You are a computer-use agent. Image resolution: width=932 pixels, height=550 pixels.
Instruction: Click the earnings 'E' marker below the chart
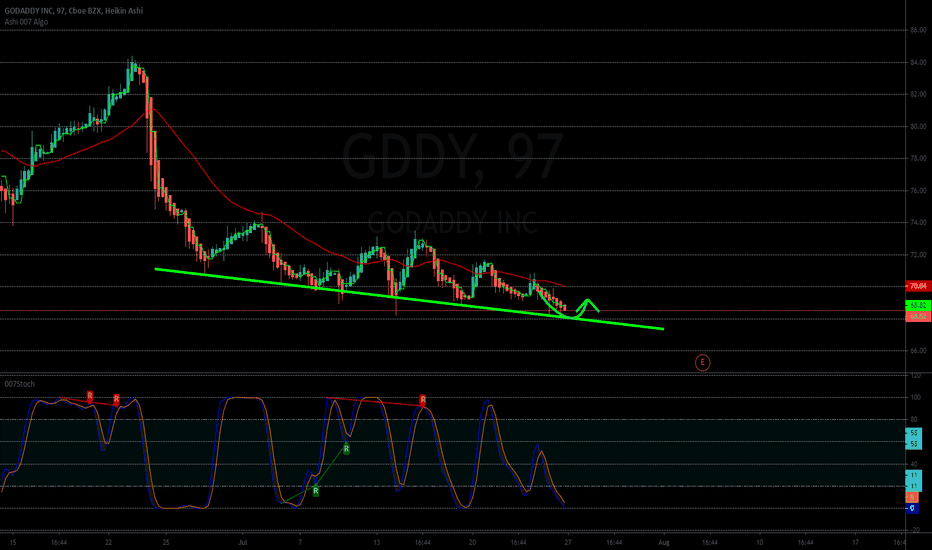(x=702, y=362)
